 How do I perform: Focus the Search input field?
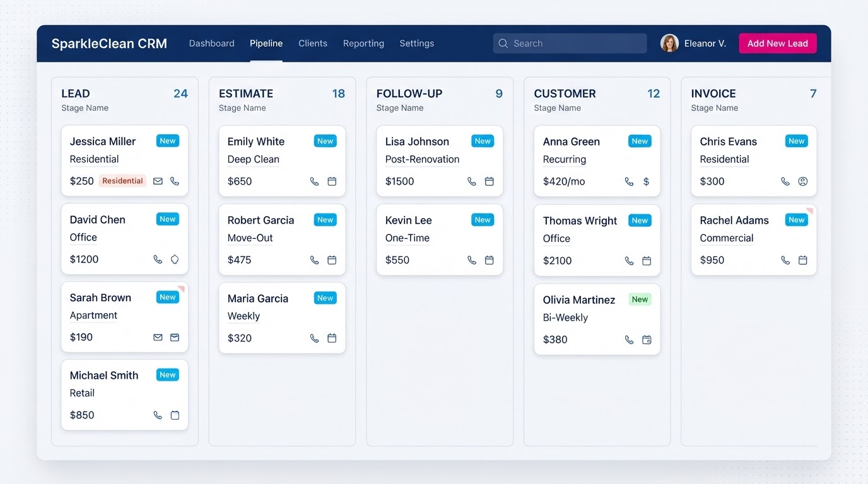pos(570,43)
